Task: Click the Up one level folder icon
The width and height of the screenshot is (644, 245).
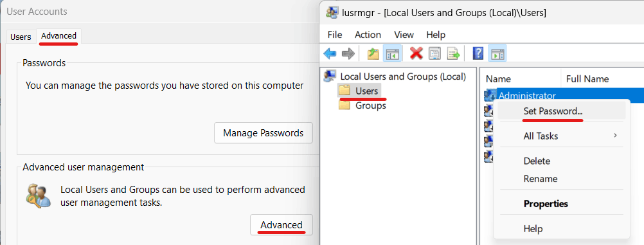Action: pos(373,53)
